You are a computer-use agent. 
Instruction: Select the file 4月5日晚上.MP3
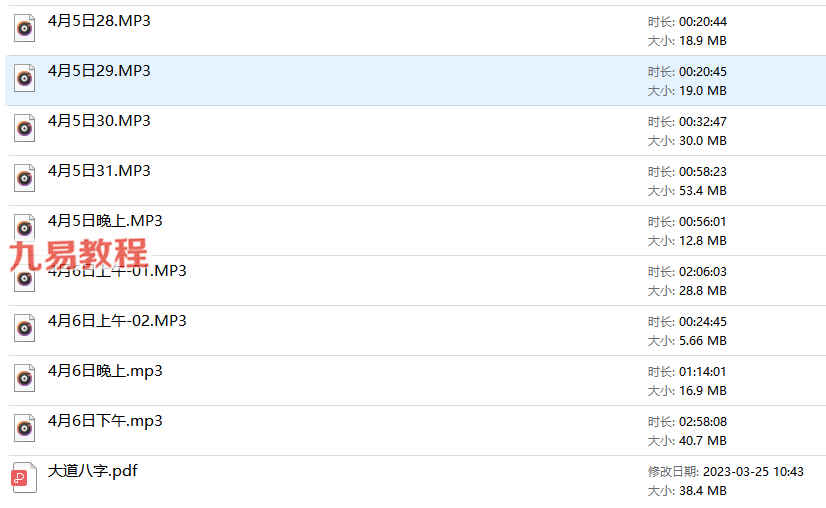click(x=105, y=221)
